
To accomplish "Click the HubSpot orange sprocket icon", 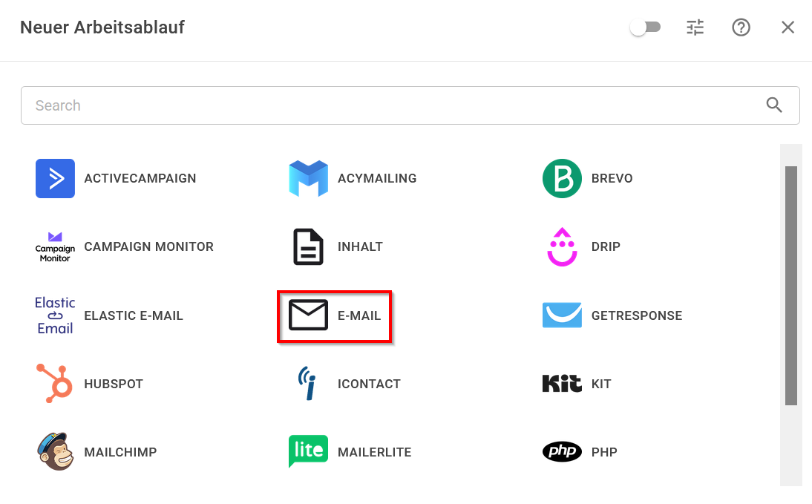I will pyautogui.click(x=54, y=383).
